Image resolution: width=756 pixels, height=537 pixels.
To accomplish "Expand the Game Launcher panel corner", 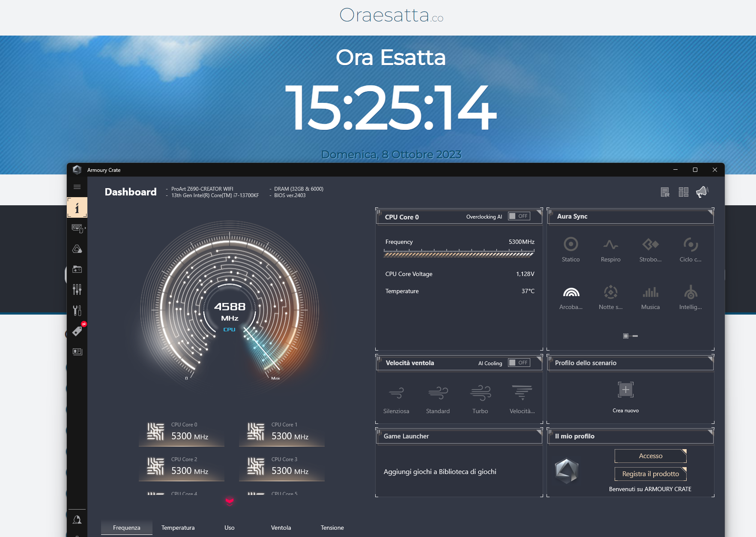I will pyautogui.click(x=539, y=432).
